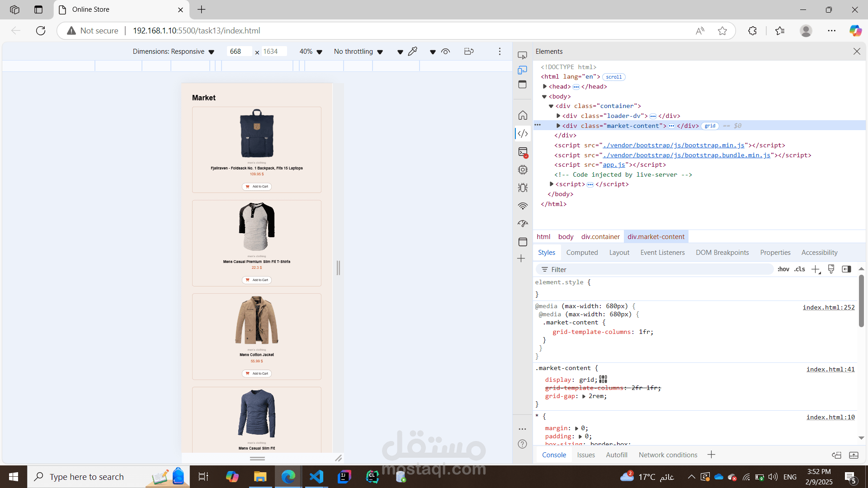Open the Console tool icon in sidebar
Viewport: 868px width, 488px height.
pyautogui.click(x=523, y=152)
